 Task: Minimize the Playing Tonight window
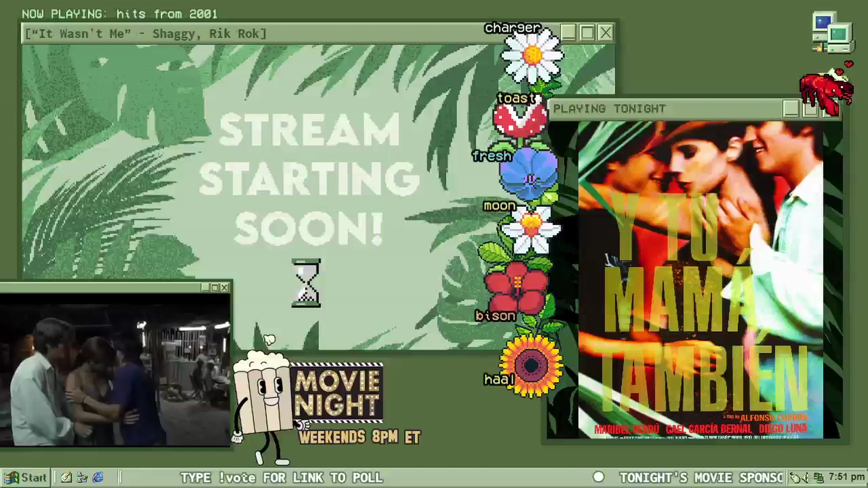791,108
